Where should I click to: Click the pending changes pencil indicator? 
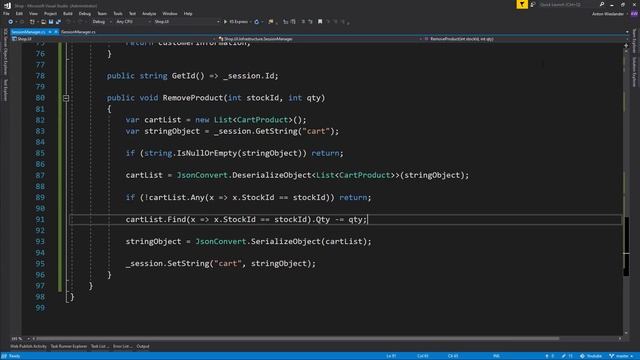567,356
